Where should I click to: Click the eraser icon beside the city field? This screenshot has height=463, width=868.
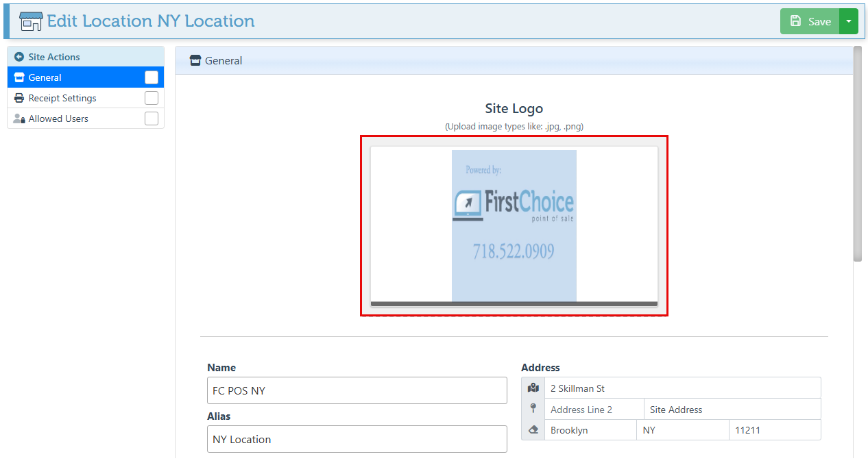point(533,430)
